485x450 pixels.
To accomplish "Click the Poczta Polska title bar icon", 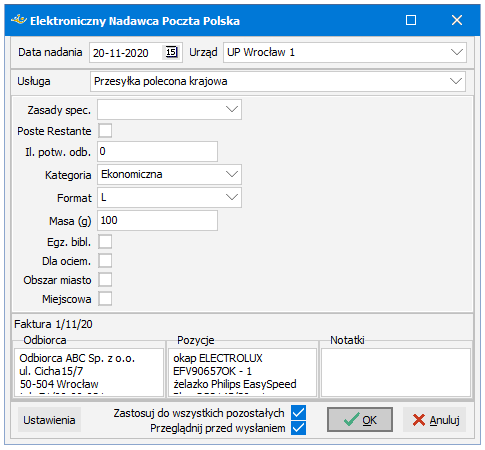I will (19, 20).
